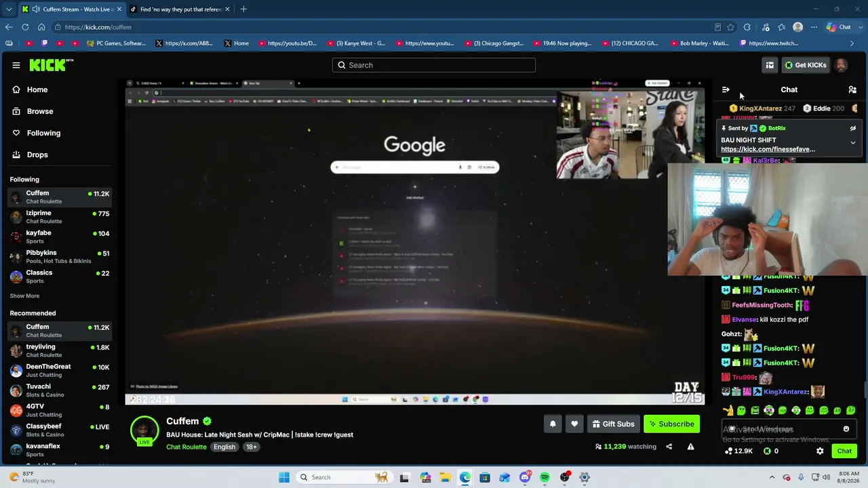Image resolution: width=868 pixels, height=488 pixels.
Task: Switch to the TikTok 'no way' tab
Action: (x=180, y=9)
